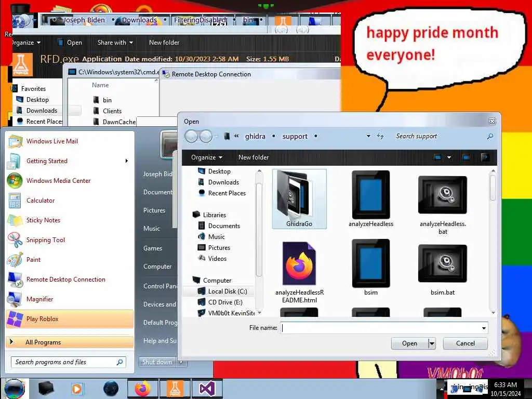This screenshot has height=399, width=532.
Task: Click Cancel in the Open dialog
Action: click(465, 343)
